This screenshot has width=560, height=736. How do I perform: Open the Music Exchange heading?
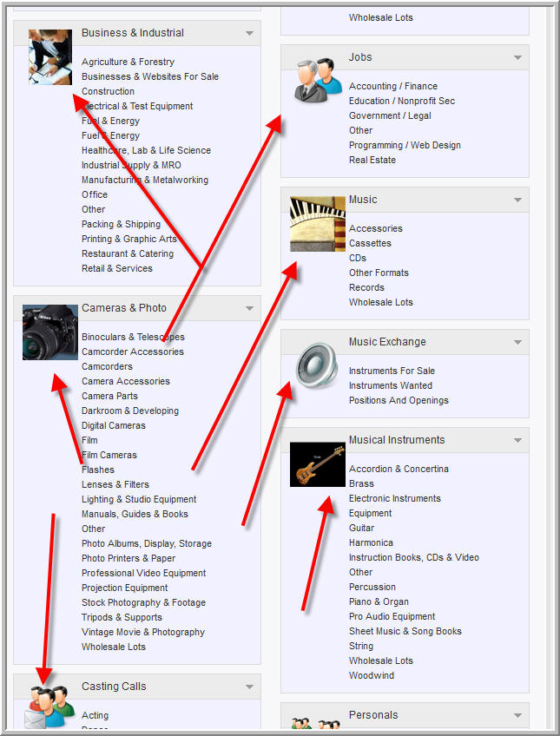pyautogui.click(x=387, y=342)
